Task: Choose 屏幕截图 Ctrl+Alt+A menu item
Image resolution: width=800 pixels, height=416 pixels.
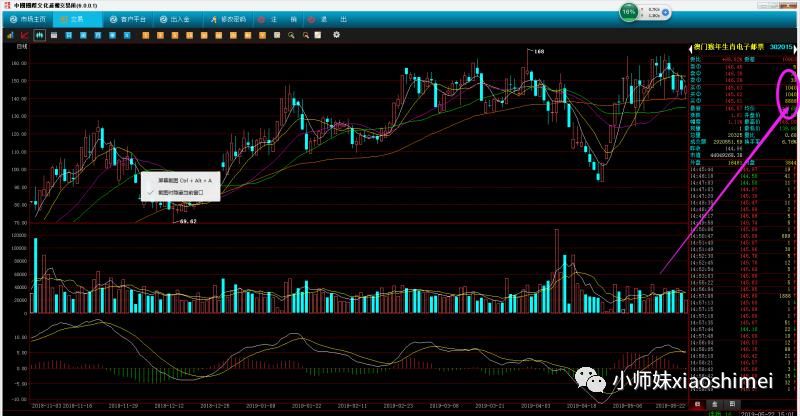Action: (181, 180)
